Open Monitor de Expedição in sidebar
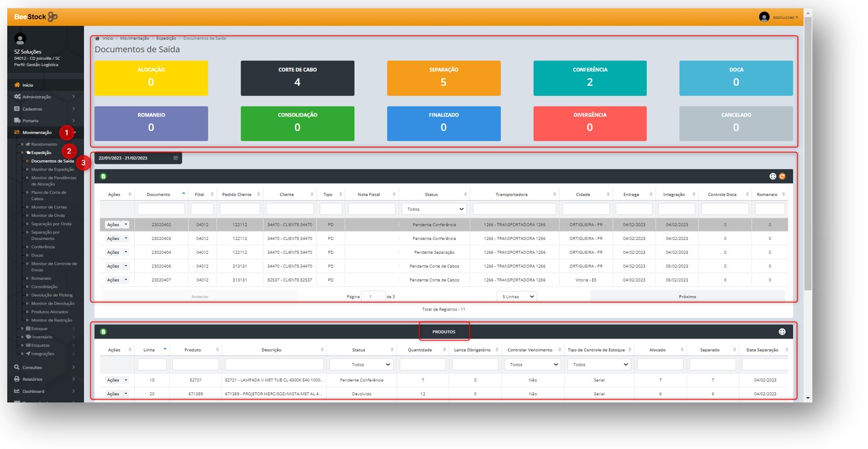 point(52,170)
